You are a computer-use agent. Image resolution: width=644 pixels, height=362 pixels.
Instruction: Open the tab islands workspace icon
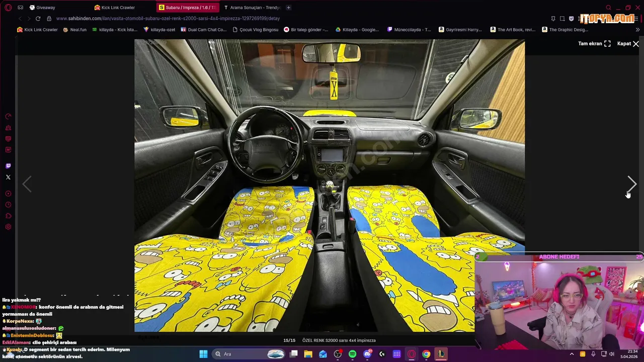point(20,8)
